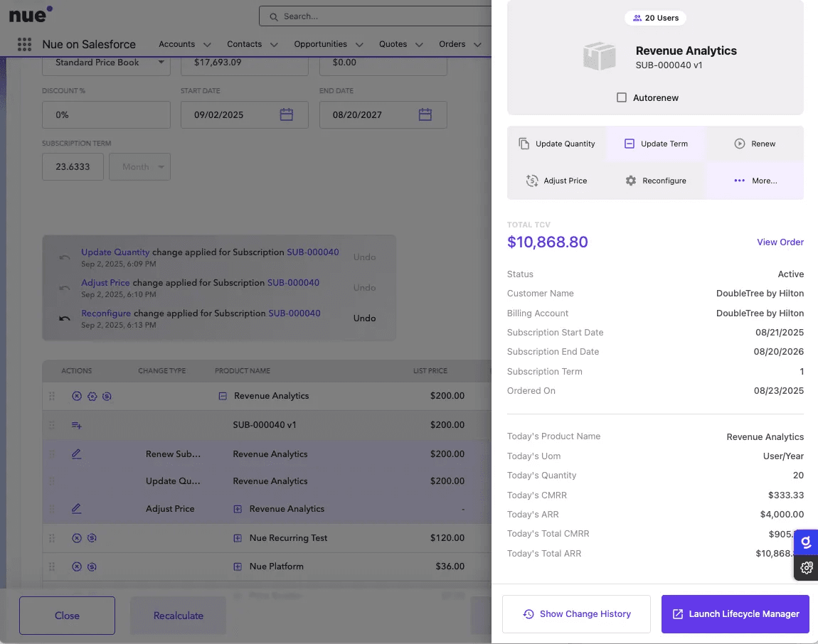Collapse the first Revenue Analytics bundle row
The height and width of the screenshot is (644, 818).
(x=223, y=397)
